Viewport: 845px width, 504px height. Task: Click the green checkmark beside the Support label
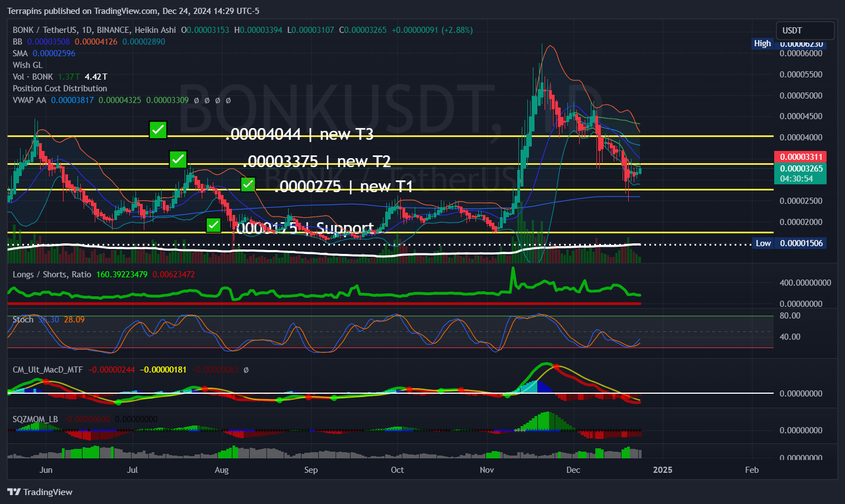(x=213, y=225)
